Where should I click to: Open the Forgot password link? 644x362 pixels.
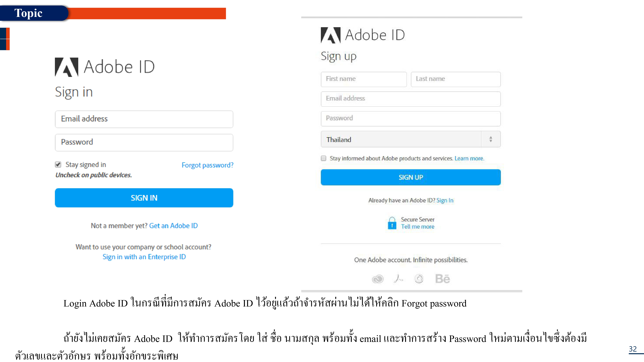pyautogui.click(x=208, y=165)
